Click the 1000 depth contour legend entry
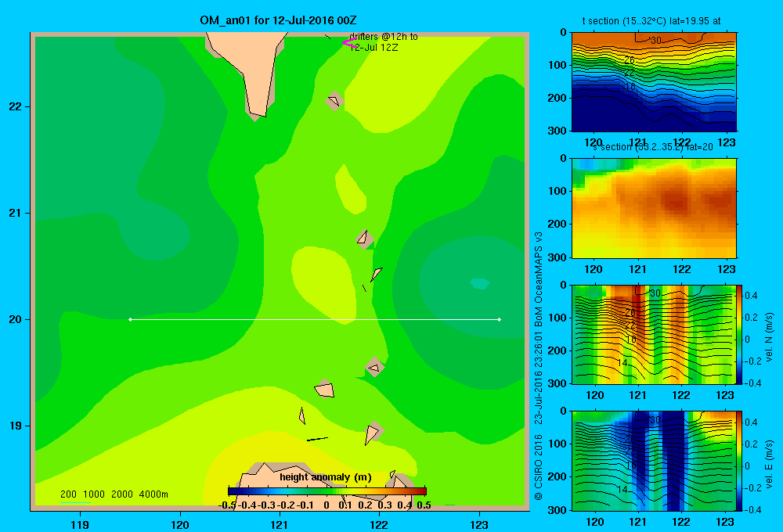Image resolution: width=783 pixels, height=532 pixels. point(94,494)
